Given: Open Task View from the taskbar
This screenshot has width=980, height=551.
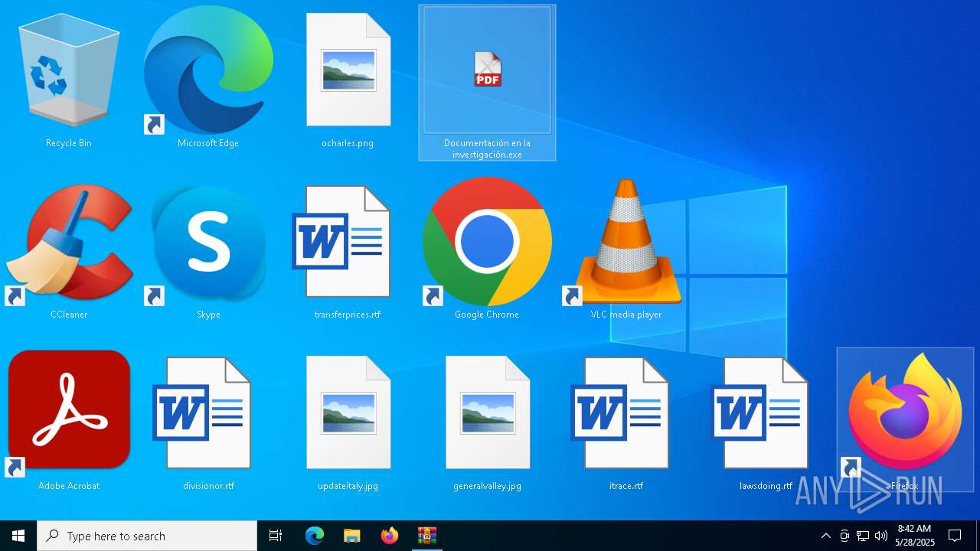Looking at the screenshot, I should [276, 536].
